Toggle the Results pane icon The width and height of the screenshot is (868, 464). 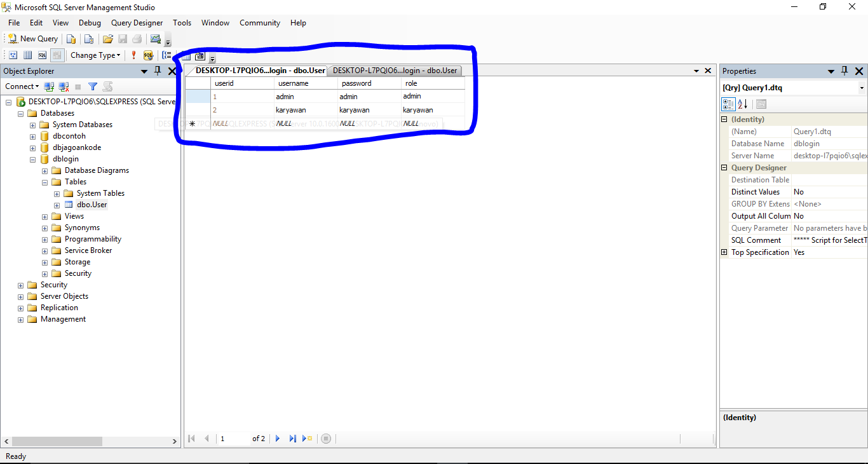[57, 55]
